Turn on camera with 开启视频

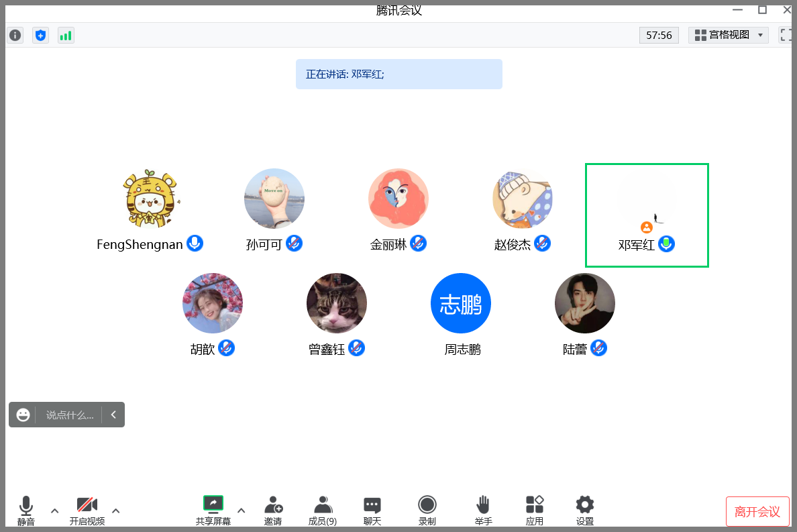[x=87, y=510]
